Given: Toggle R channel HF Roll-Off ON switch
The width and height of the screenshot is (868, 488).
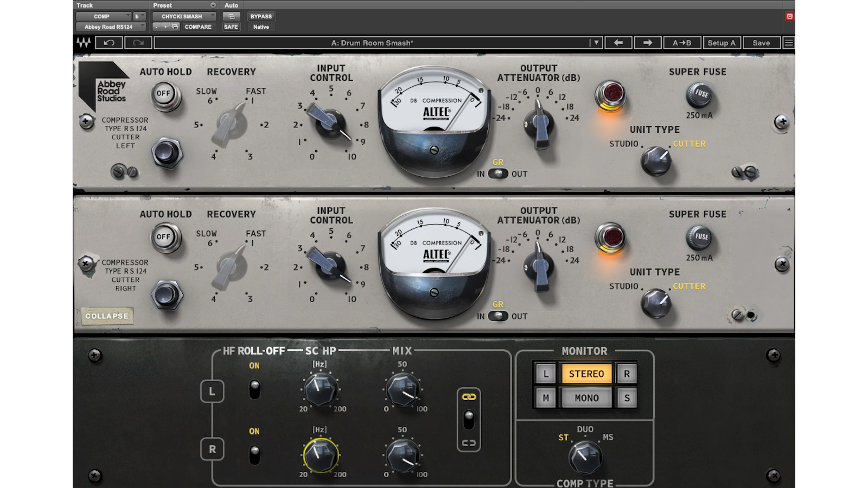Looking at the screenshot, I should click(x=254, y=455).
